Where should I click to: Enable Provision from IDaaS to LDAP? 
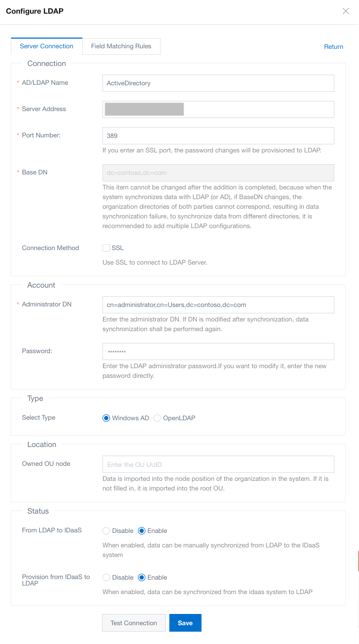click(142, 577)
